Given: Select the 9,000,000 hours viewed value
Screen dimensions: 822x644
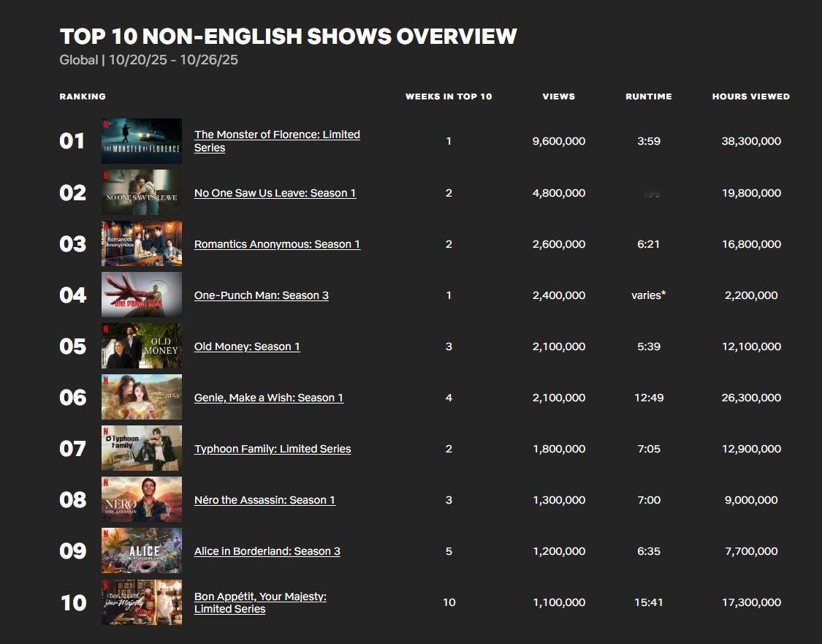Looking at the screenshot, I should point(751,500).
